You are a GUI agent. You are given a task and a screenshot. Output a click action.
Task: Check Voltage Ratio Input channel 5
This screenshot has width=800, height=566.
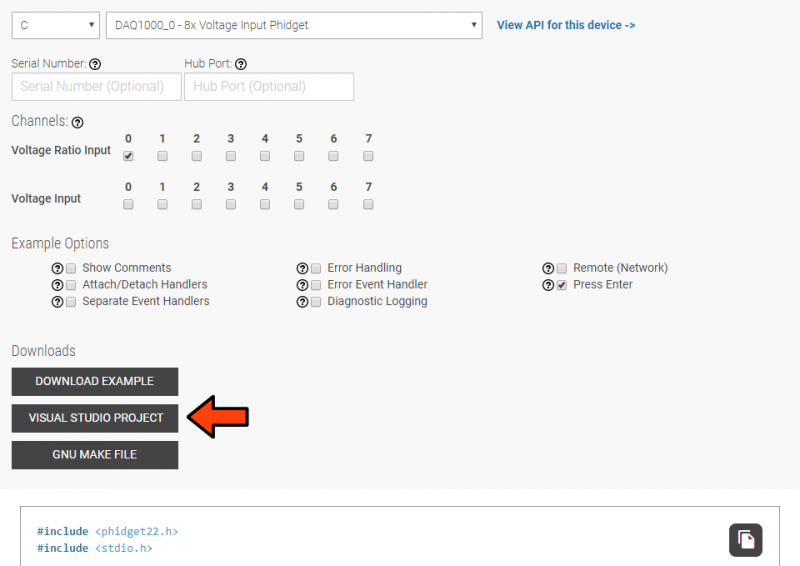click(299, 156)
